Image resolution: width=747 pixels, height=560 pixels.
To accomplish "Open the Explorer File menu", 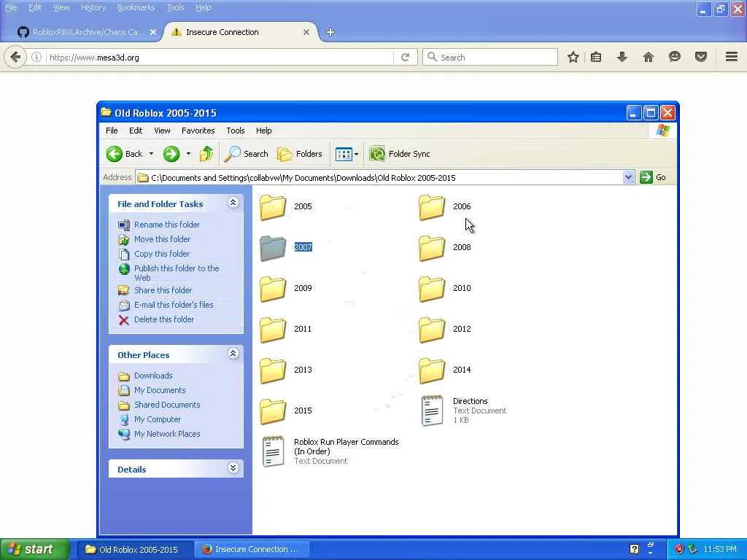I will coord(112,131).
